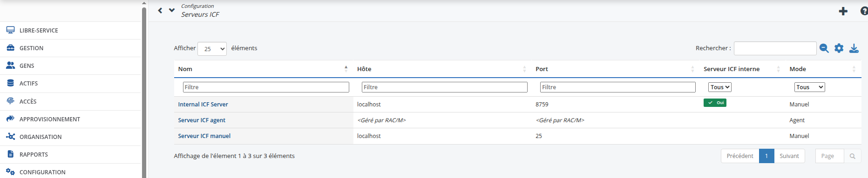Click the go-to-page magnifier button

point(852,156)
